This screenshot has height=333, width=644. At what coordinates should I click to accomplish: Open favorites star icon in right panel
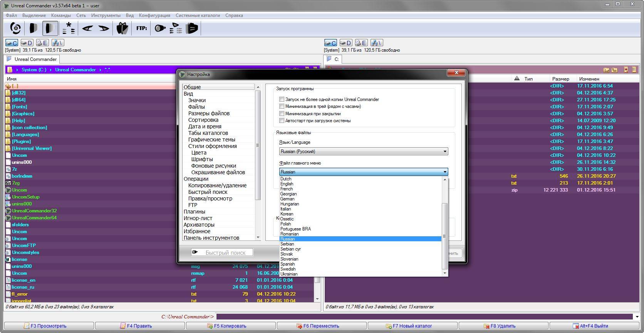click(626, 70)
